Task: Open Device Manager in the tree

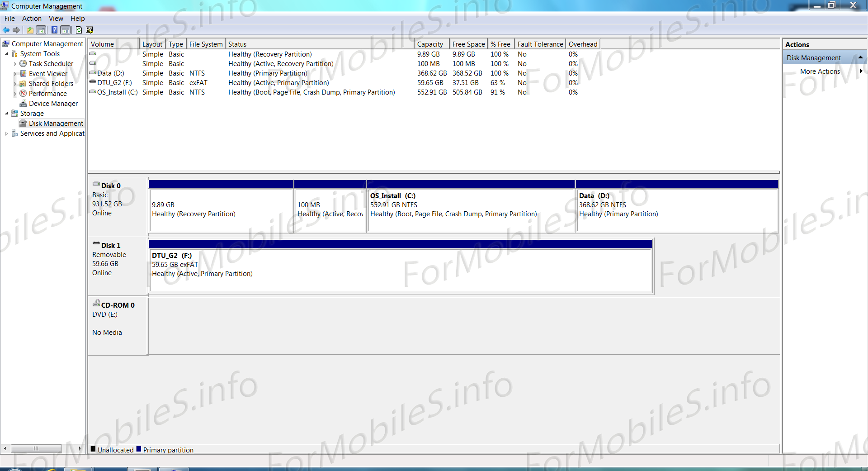Action: coord(53,104)
